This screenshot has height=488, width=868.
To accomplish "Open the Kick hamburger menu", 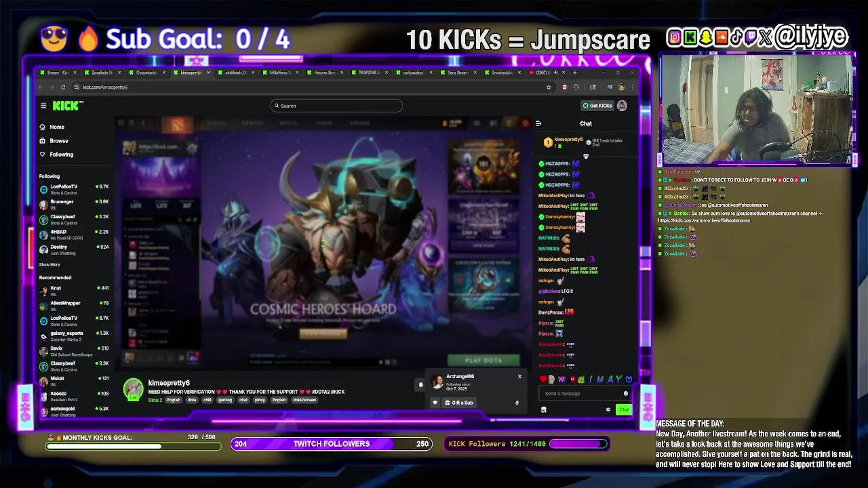I will click(x=43, y=106).
